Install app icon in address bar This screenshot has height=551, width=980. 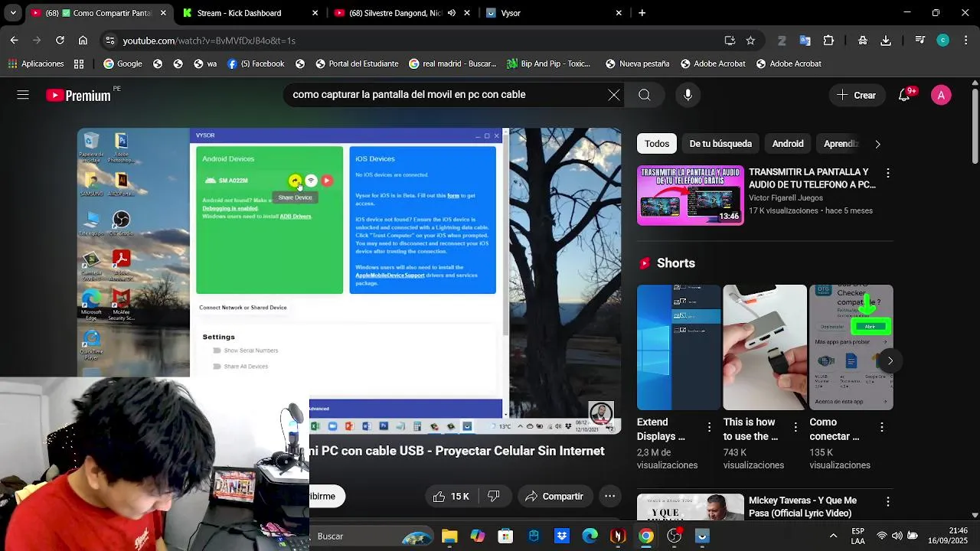(730, 41)
